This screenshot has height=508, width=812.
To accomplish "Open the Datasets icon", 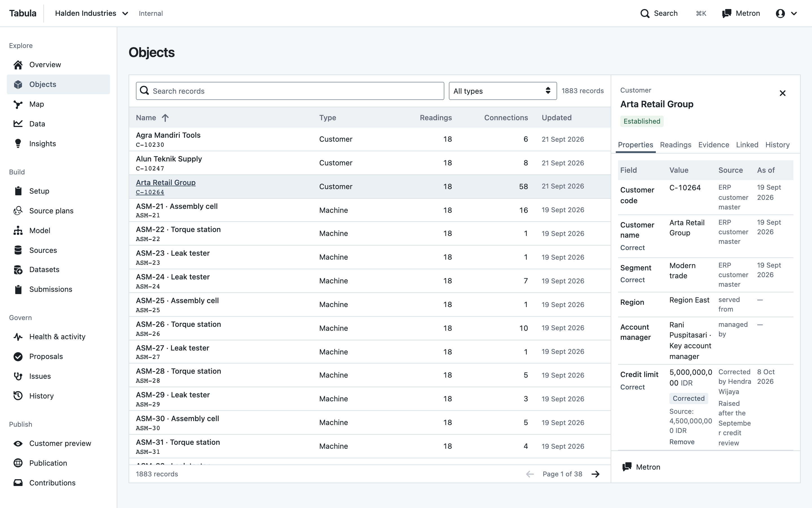I will pos(18,270).
